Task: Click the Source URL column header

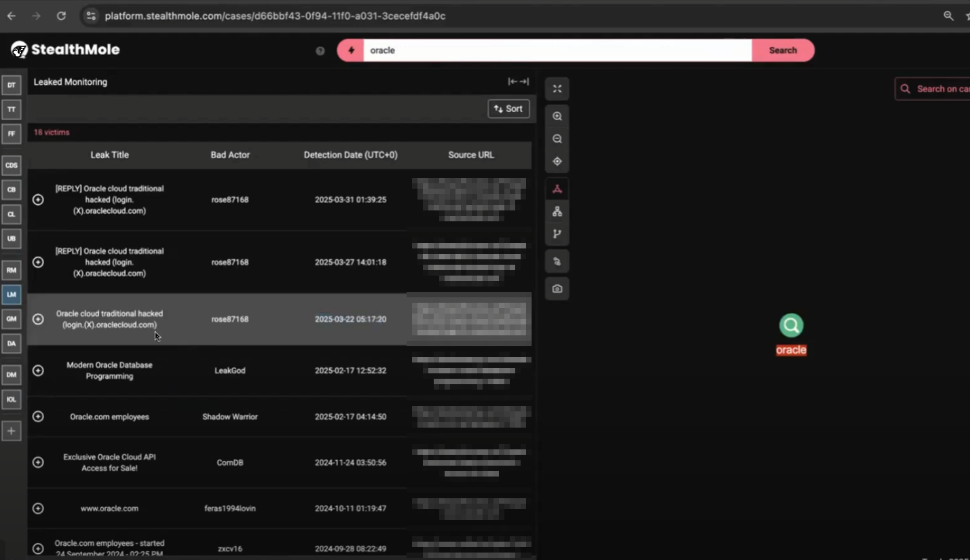Action: [x=471, y=155]
